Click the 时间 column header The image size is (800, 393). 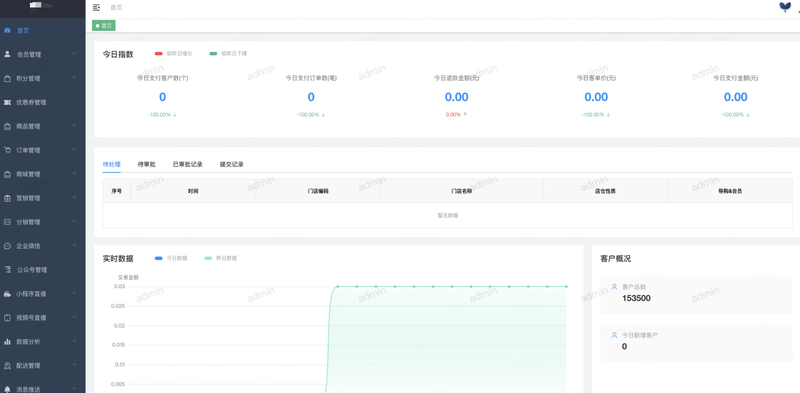(x=193, y=191)
